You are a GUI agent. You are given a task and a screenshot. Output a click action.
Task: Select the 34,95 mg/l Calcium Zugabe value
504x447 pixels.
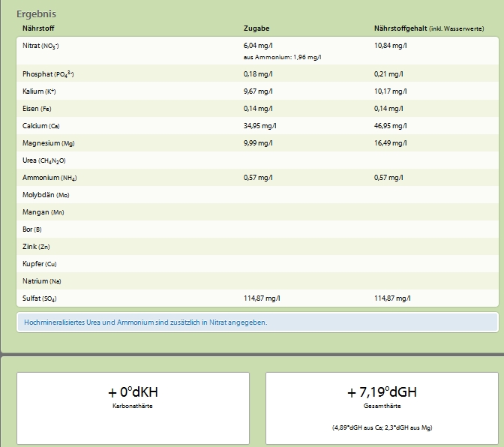tap(259, 126)
